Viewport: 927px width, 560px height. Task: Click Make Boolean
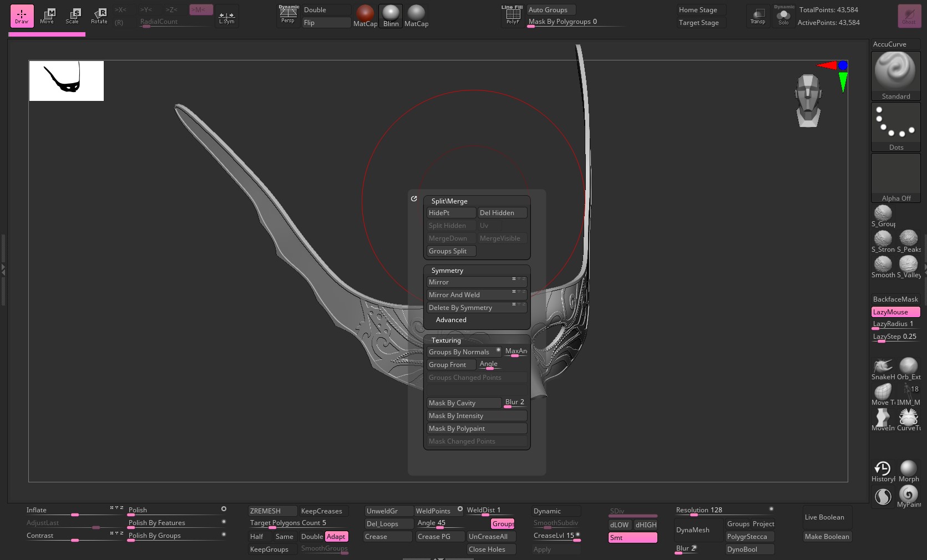coord(827,537)
